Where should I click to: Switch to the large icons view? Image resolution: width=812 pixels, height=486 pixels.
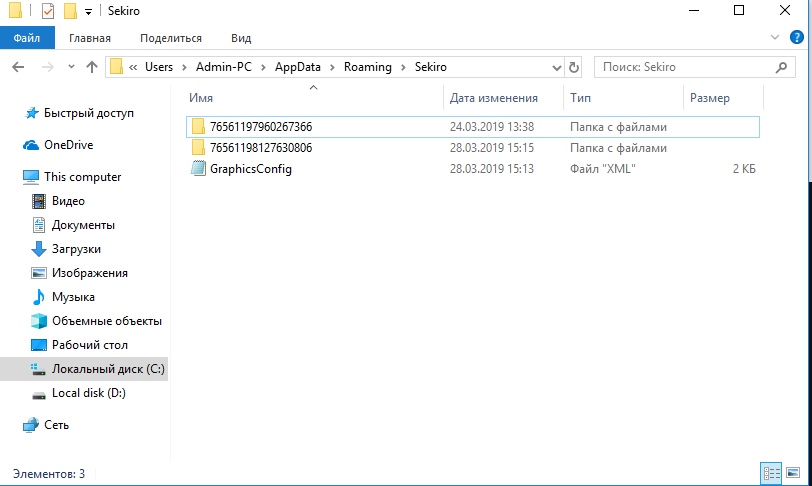pyautogui.click(x=793, y=473)
